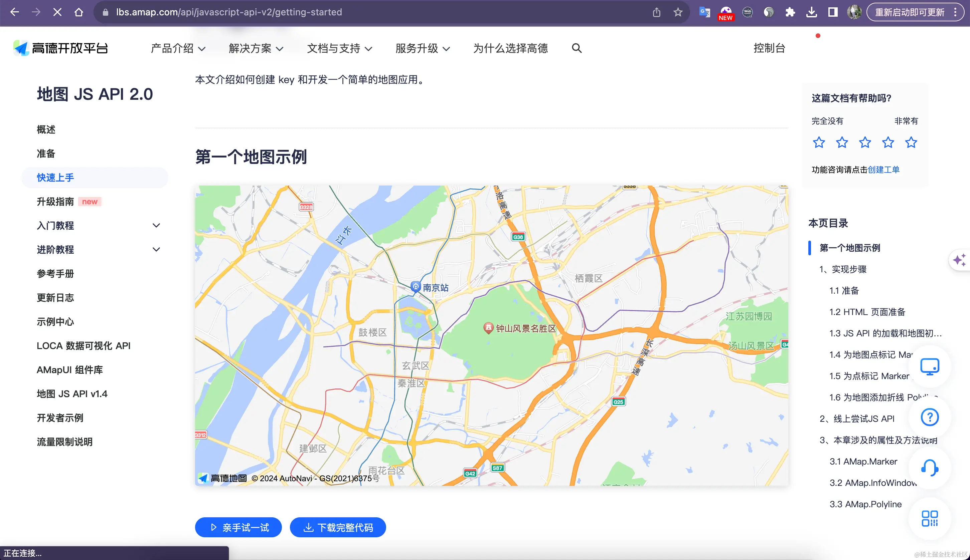Open the AI sparkle assistant icon
970x560 pixels.
[x=960, y=260]
